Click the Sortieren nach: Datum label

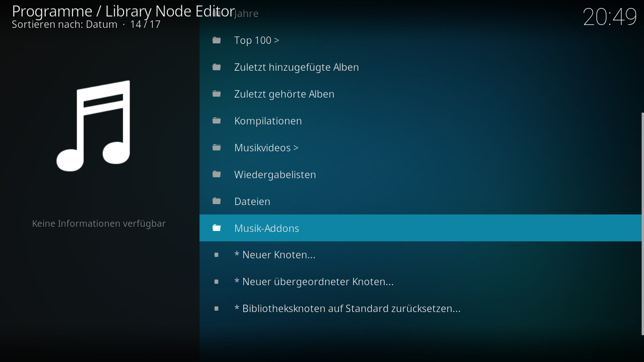tap(65, 25)
